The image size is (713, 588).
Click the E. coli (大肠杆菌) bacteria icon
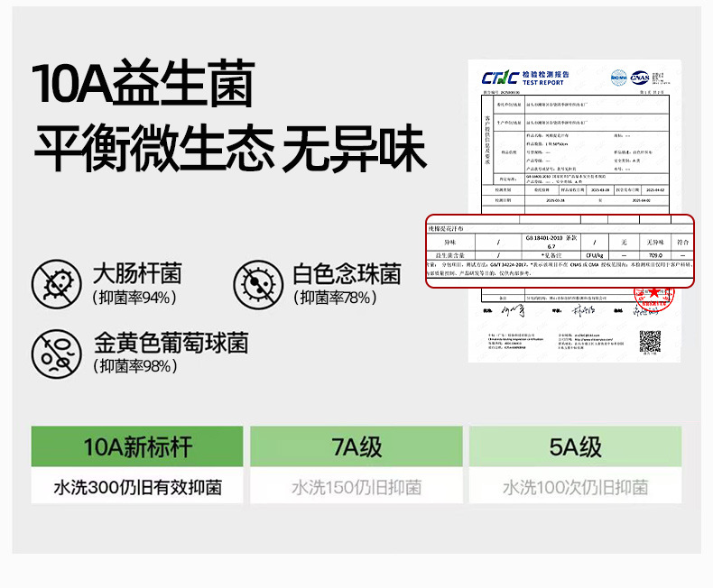tap(57, 283)
